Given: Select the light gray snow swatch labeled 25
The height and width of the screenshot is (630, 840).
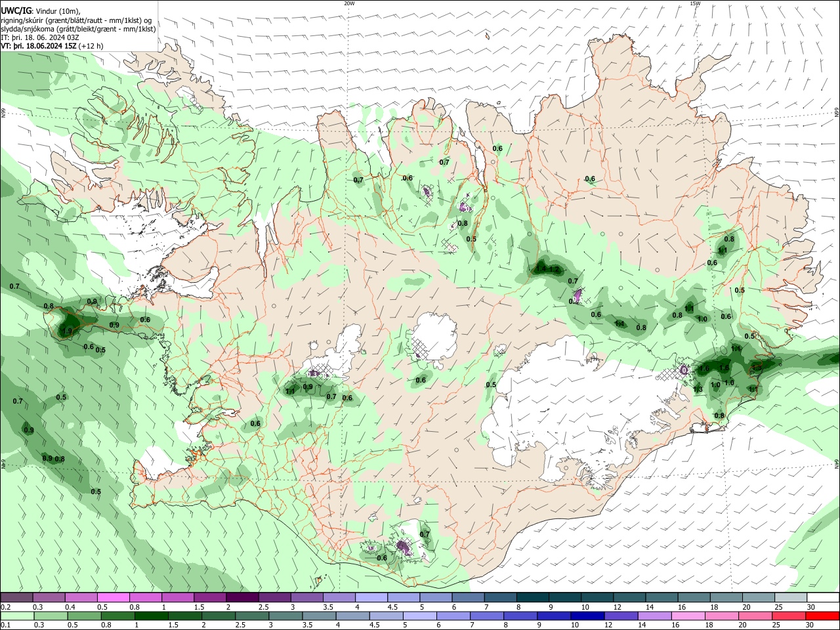Looking at the screenshot, I should pyautogui.click(x=791, y=598).
